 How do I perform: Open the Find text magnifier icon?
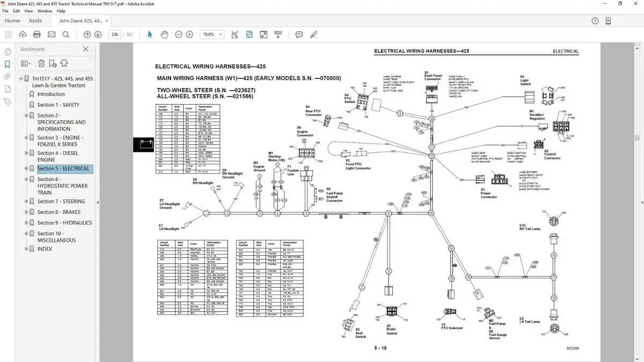tap(66, 34)
